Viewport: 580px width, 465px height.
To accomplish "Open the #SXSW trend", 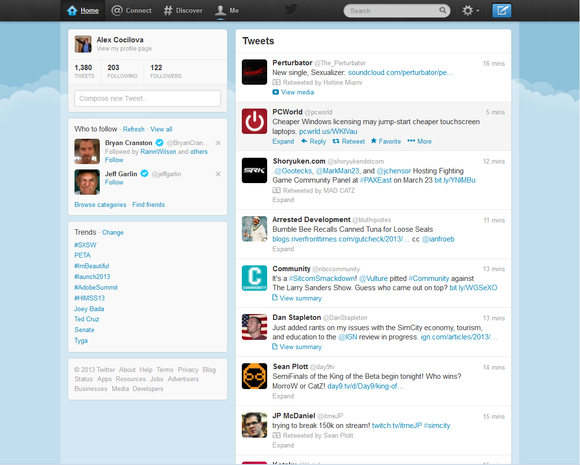I will (85, 245).
